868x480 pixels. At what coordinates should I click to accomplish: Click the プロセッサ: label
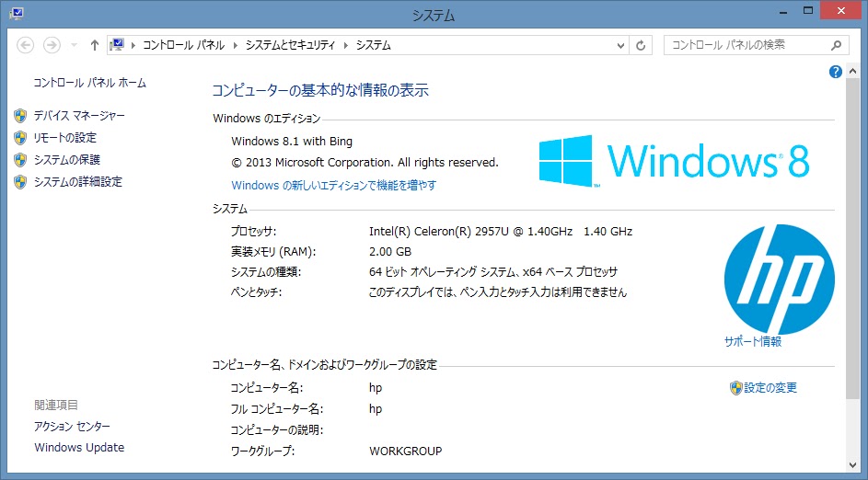(253, 231)
